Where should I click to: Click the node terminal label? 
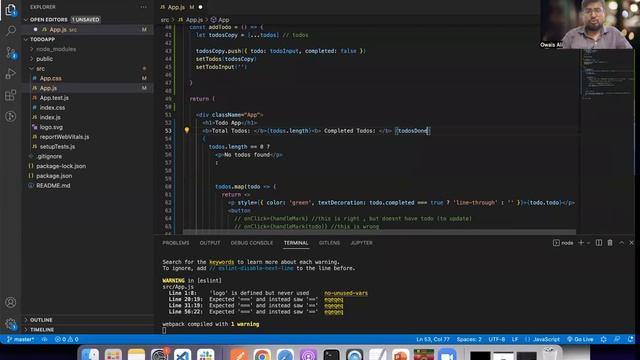pyautogui.click(x=563, y=243)
